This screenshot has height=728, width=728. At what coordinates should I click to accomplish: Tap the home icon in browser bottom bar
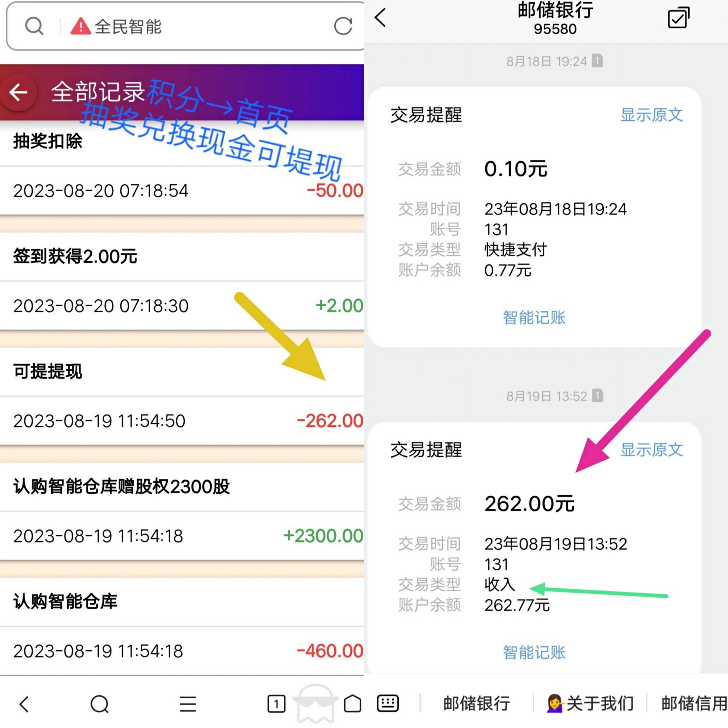tap(352, 704)
